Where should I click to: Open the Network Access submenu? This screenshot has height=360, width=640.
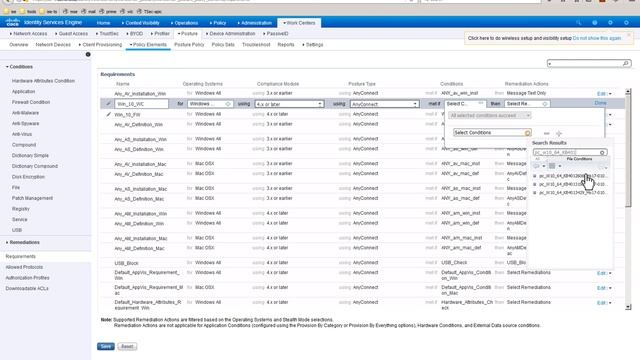[28, 33]
